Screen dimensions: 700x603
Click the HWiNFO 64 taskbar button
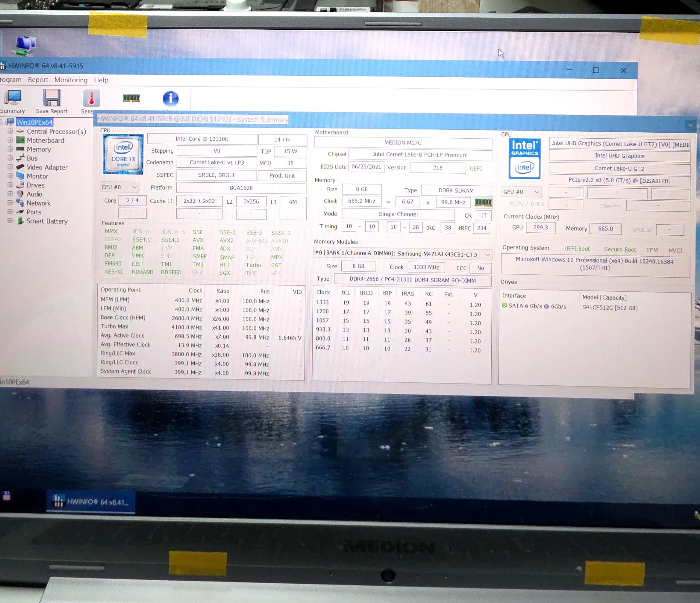[91, 502]
